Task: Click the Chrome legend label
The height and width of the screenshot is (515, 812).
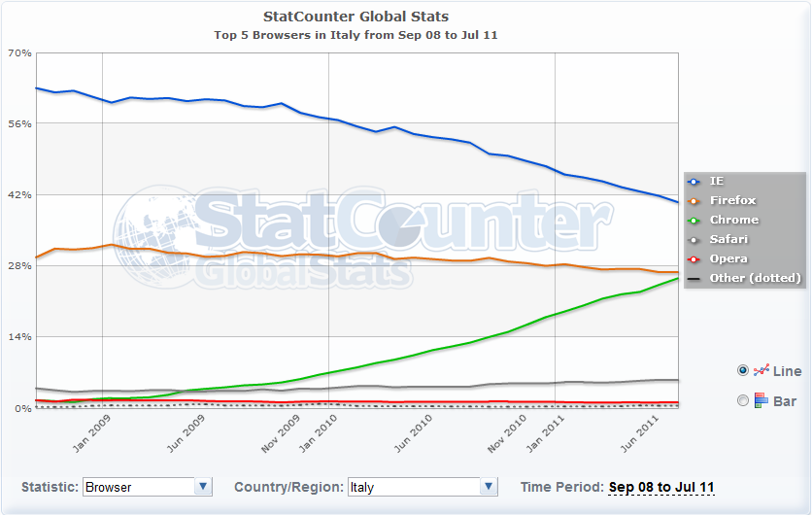Action: click(x=734, y=221)
